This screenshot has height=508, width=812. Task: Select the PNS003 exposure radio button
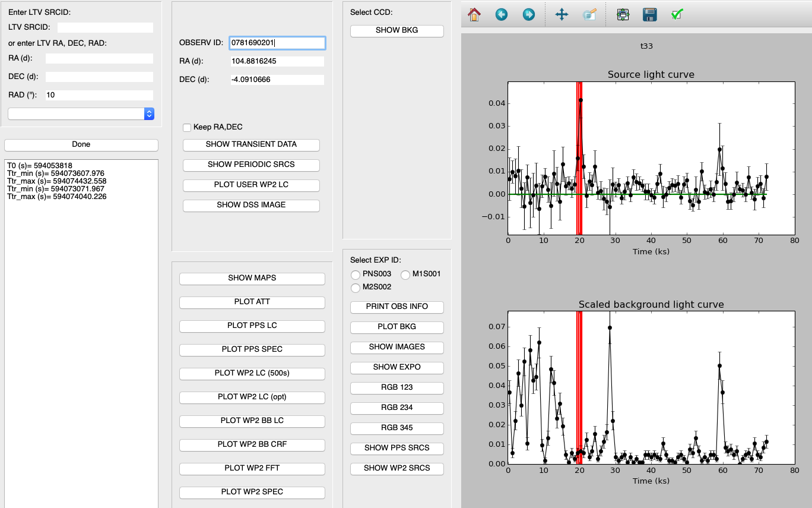356,274
